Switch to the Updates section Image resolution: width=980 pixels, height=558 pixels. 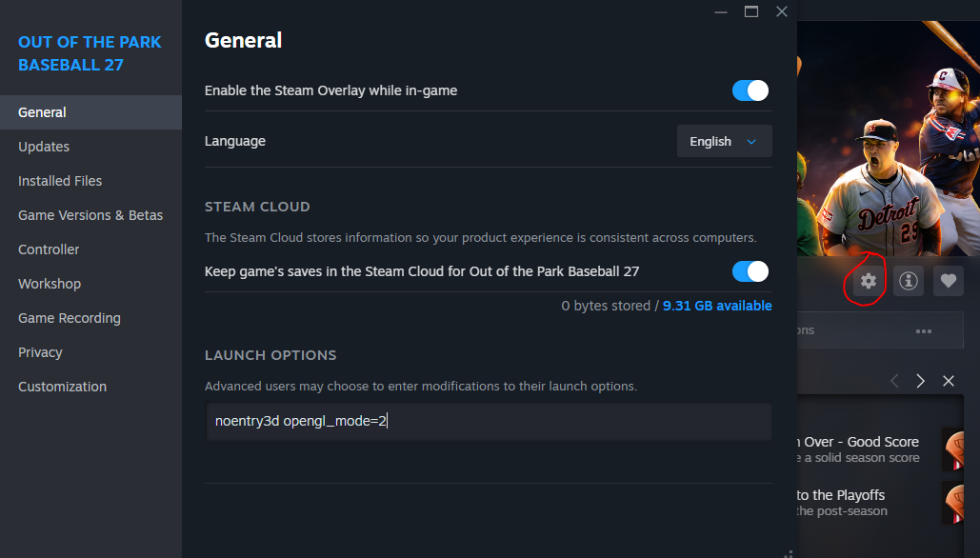pos(44,147)
